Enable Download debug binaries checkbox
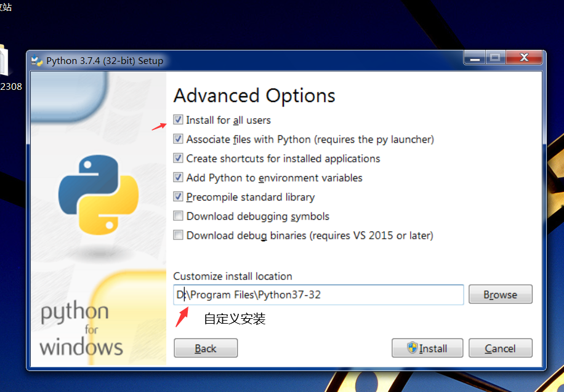This screenshot has height=392, width=564. 178,235
